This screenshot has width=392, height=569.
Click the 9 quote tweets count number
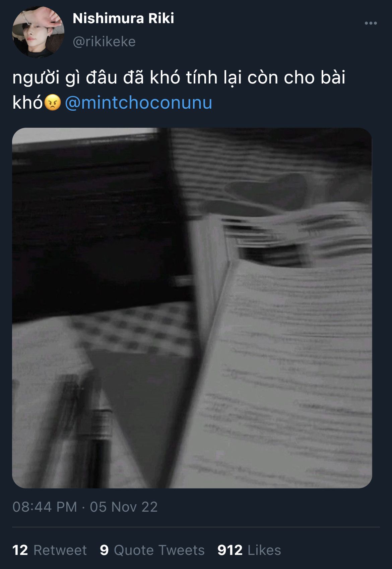coord(104,550)
